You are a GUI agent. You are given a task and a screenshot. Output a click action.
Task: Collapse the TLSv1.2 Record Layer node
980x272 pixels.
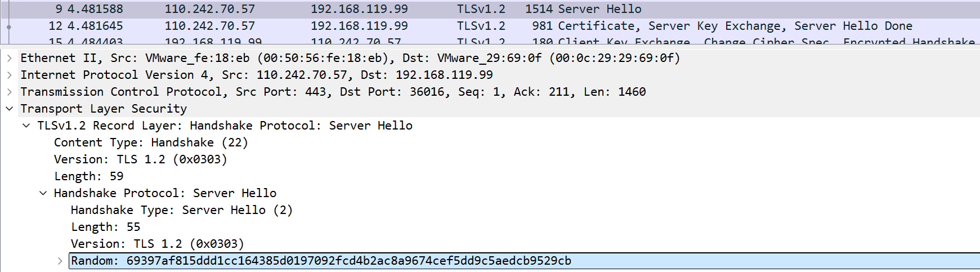click(26, 126)
